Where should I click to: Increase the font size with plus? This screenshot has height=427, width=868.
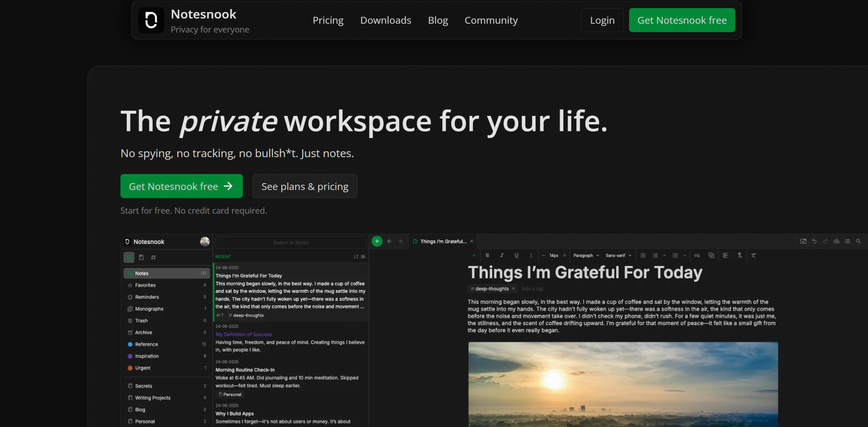(565, 255)
